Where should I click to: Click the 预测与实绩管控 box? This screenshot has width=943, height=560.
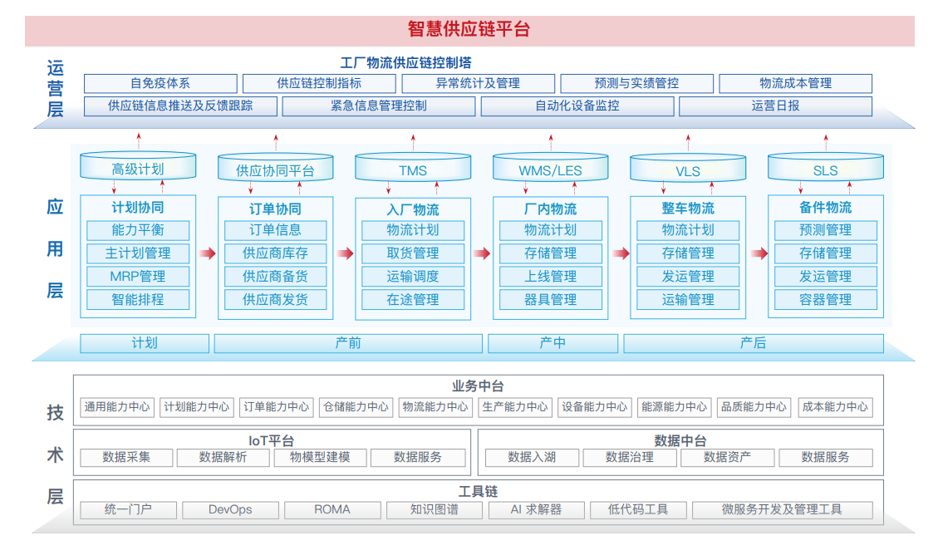point(637,84)
